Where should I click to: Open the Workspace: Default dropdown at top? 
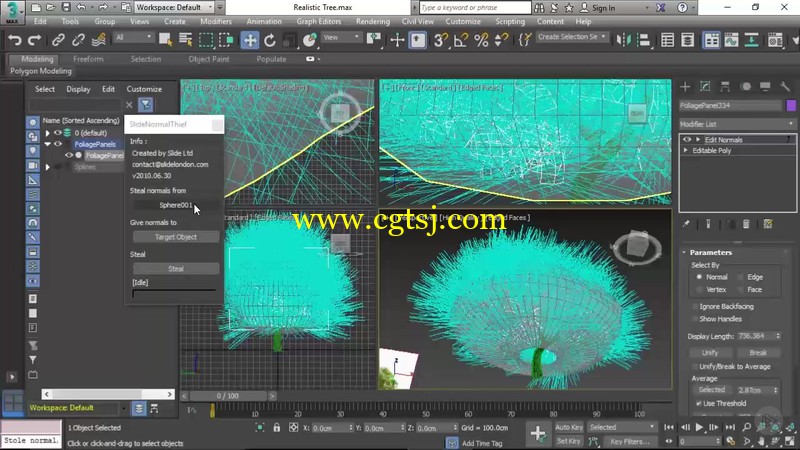point(174,7)
